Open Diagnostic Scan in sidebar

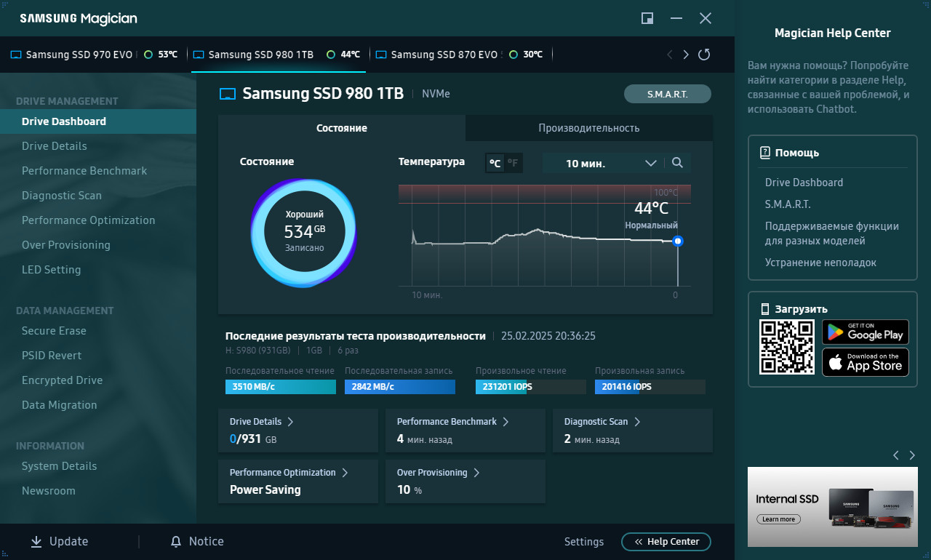(98, 196)
